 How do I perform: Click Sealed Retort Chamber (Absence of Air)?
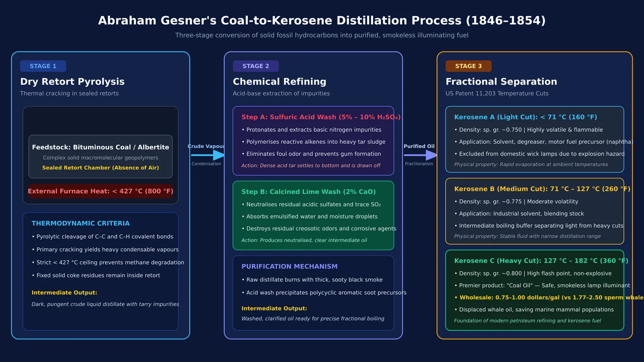tap(101, 168)
